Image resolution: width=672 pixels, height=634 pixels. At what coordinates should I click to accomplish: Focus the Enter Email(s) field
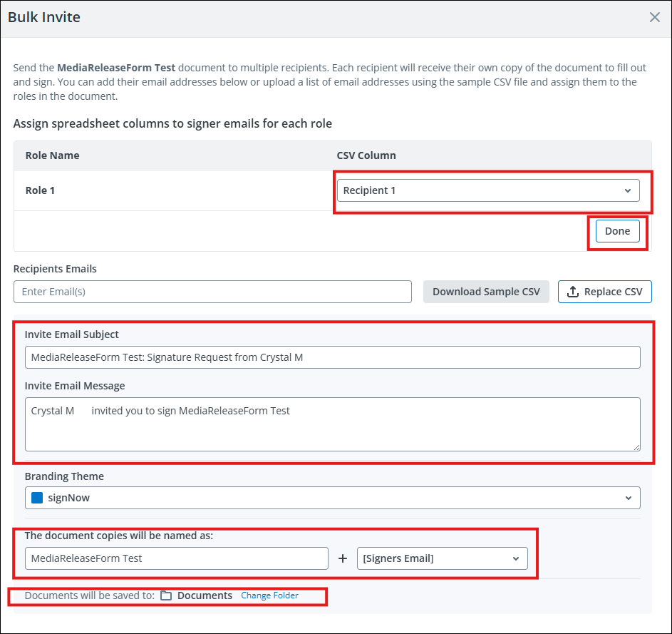(x=212, y=292)
